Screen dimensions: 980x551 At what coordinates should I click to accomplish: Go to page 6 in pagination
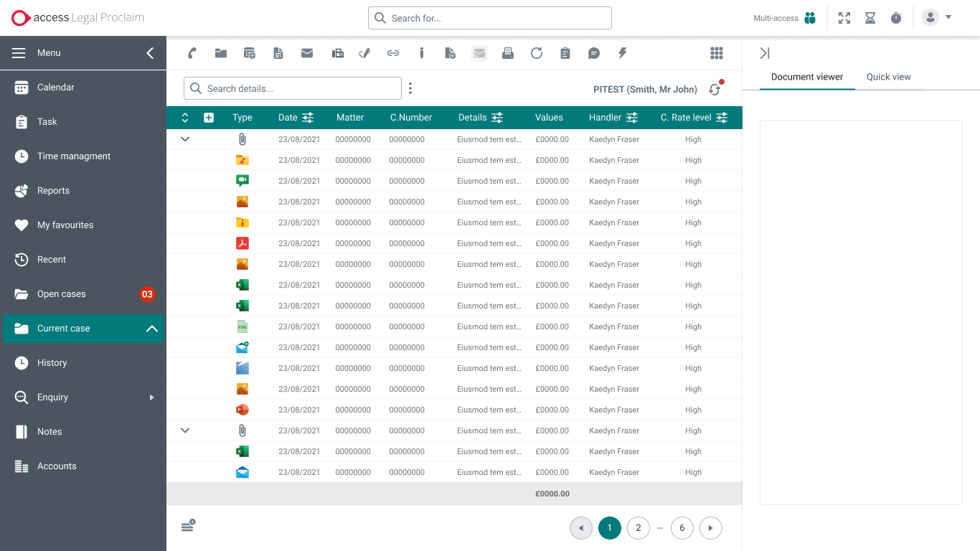682,527
